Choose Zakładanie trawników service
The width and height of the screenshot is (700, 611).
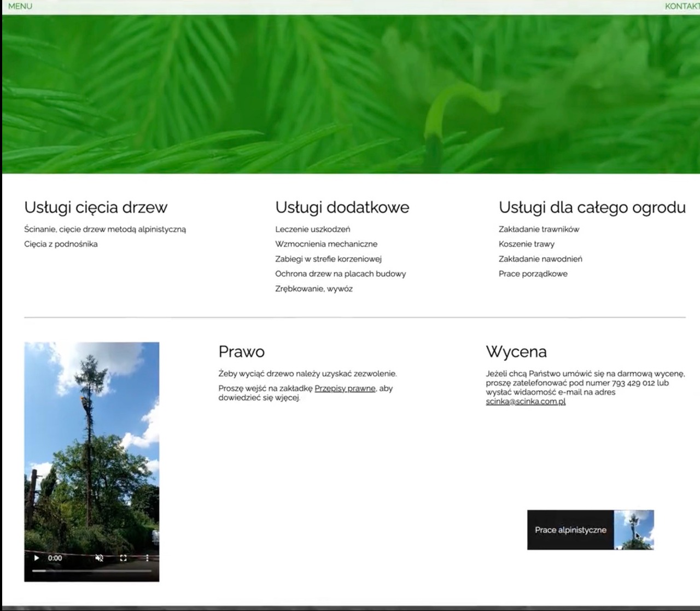tap(538, 229)
